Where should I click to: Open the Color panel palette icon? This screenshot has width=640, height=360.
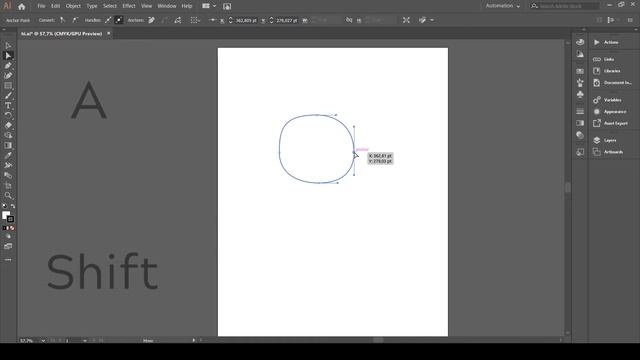pos(580,42)
